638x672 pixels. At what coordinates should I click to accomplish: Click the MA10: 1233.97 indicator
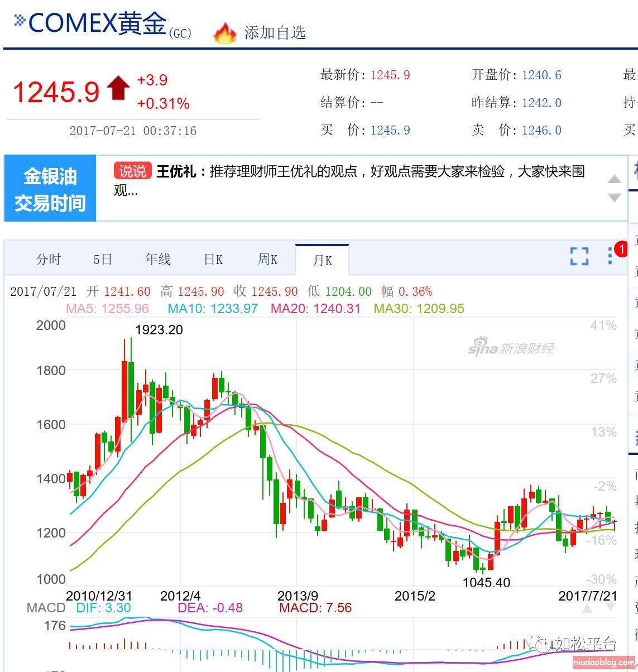point(213,309)
